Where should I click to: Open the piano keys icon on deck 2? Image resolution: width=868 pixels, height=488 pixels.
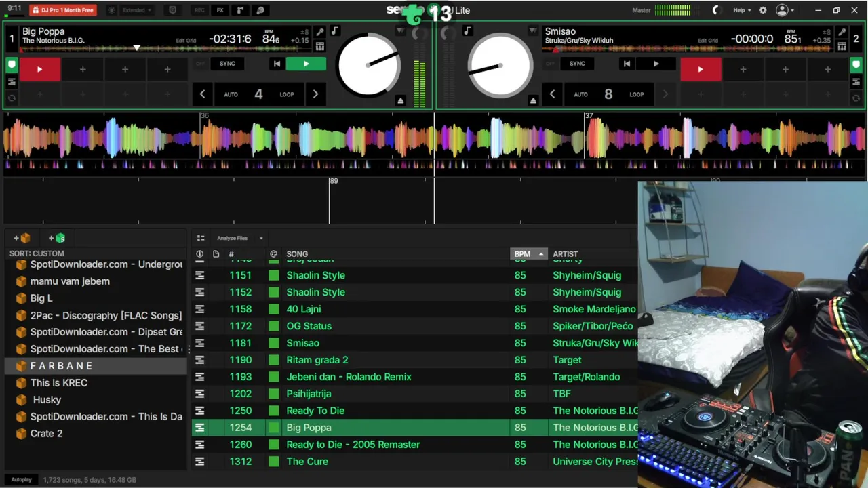tap(842, 46)
